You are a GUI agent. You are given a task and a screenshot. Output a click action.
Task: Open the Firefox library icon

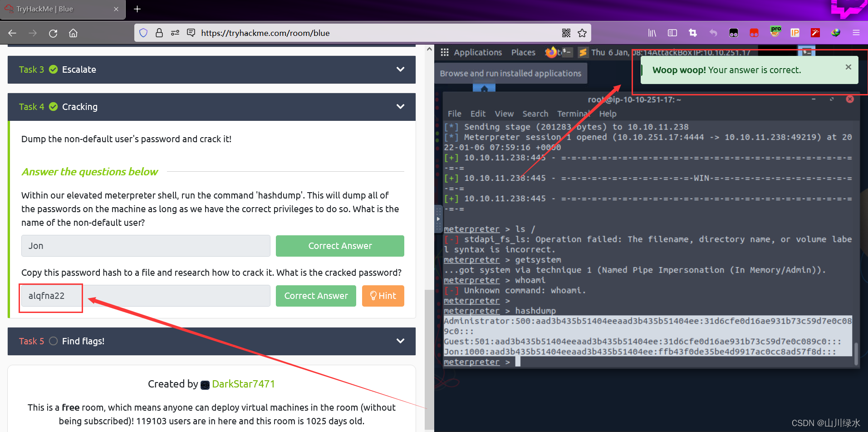tap(652, 33)
